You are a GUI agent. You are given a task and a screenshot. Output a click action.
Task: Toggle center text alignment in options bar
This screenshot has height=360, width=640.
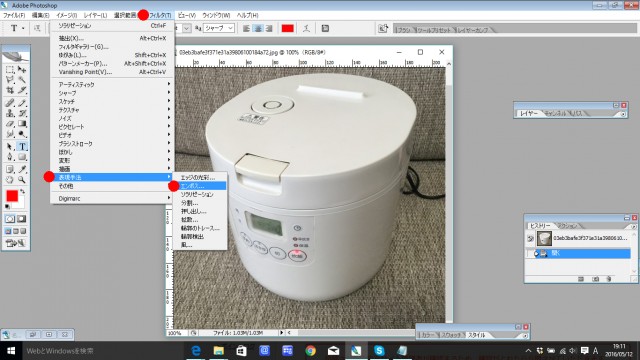(258, 28)
